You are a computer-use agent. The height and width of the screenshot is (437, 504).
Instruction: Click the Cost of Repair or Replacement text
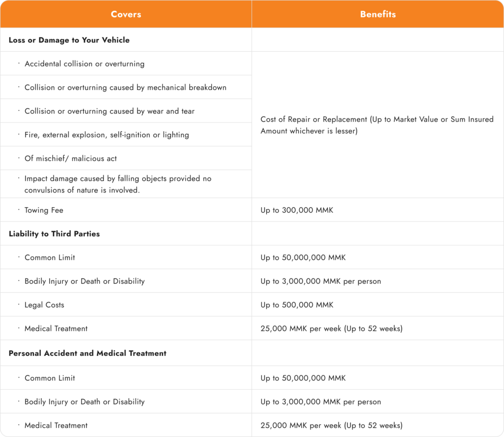click(x=377, y=125)
